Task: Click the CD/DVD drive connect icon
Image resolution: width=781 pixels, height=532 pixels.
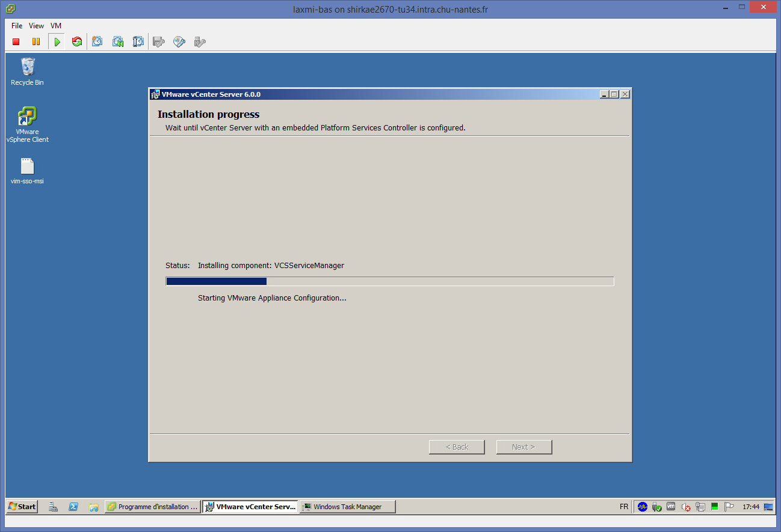Action: pyautogui.click(x=179, y=41)
